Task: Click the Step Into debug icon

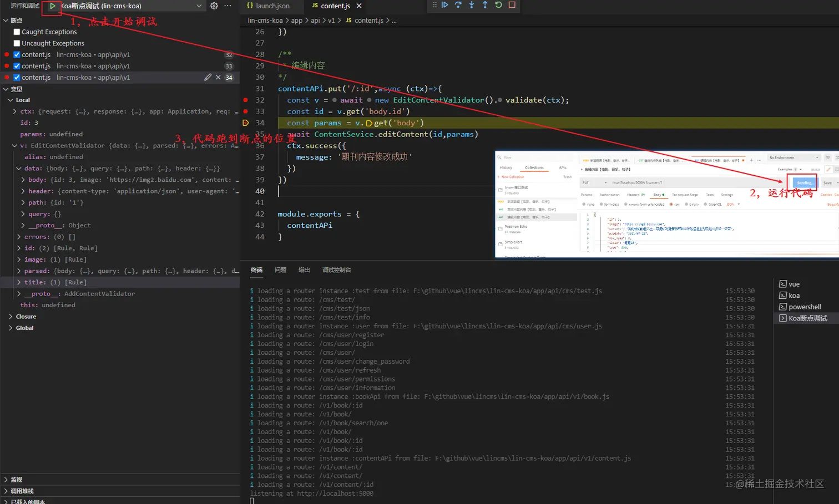Action: click(472, 5)
